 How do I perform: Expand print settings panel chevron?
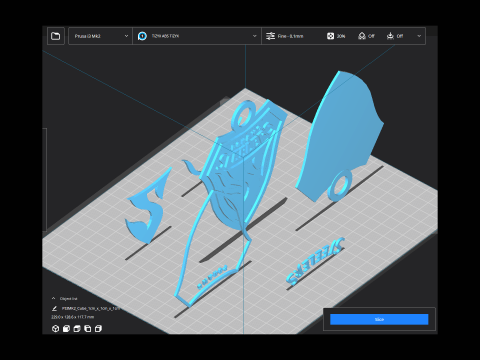click(419, 36)
